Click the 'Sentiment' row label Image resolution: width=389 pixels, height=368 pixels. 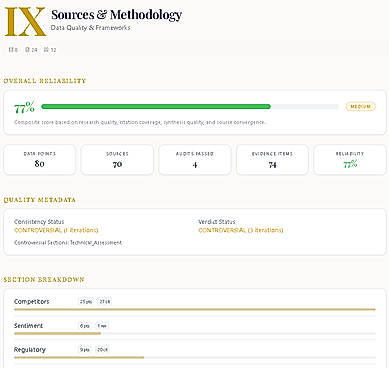click(28, 326)
